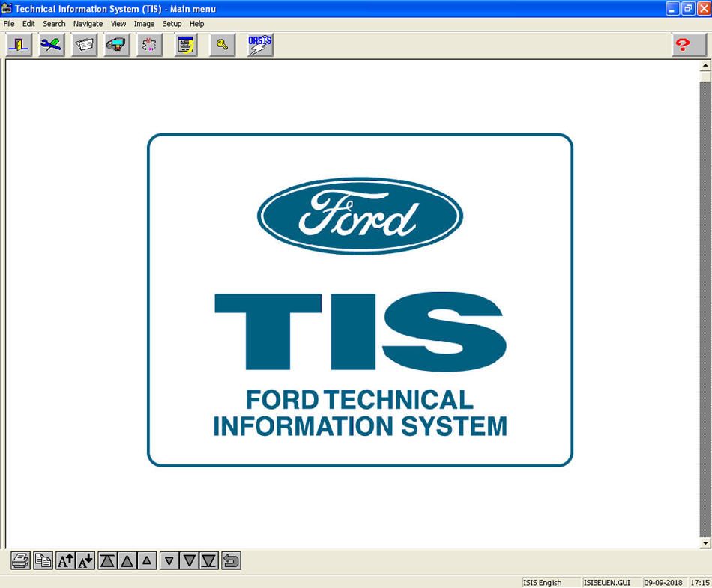
Task: Close the TIS window
Action: (704, 9)
